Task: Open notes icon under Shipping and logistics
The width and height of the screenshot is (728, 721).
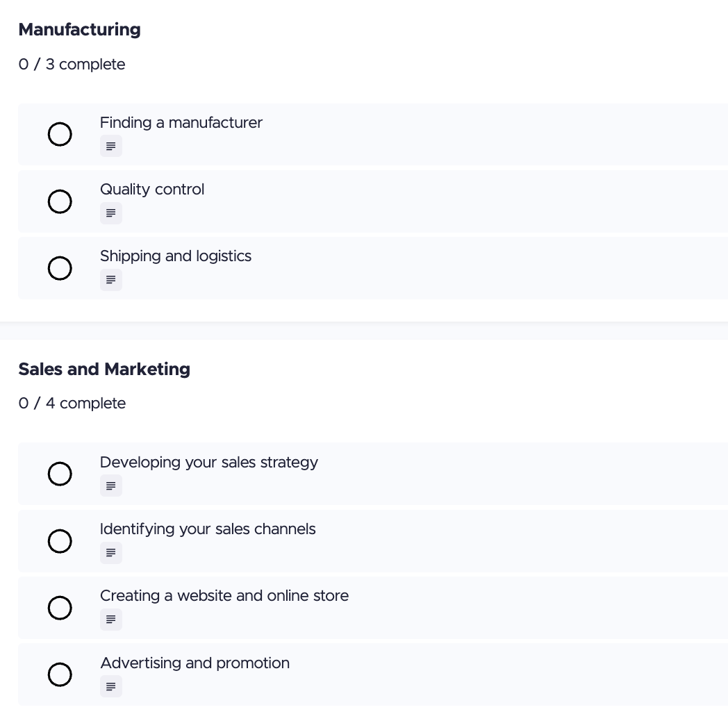Action: [x=110, y=280]
